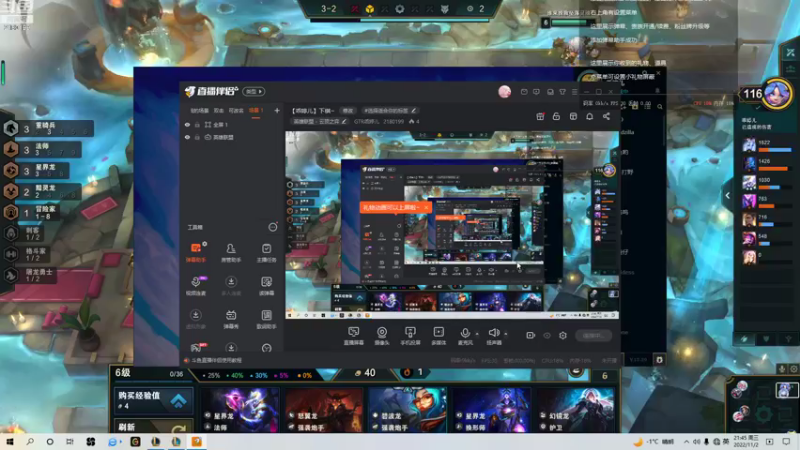Expand speaker options arrow
The image size is (800, 450).
(506, 334)
